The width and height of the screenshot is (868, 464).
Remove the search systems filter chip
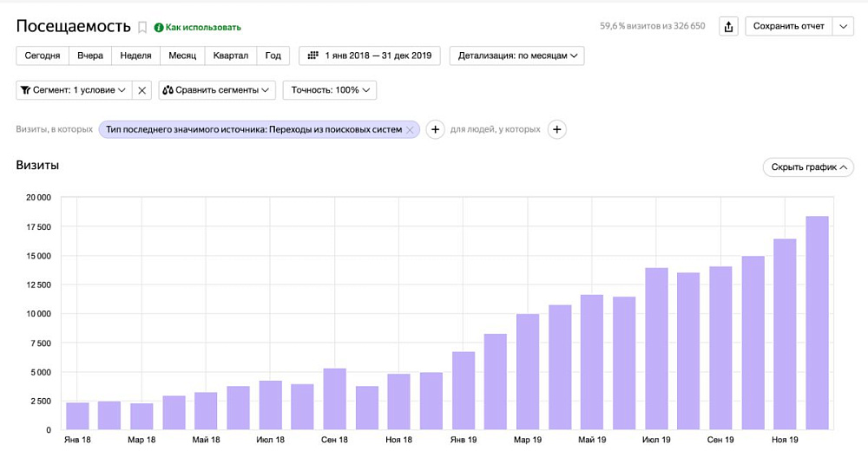[x=411, y=130]
